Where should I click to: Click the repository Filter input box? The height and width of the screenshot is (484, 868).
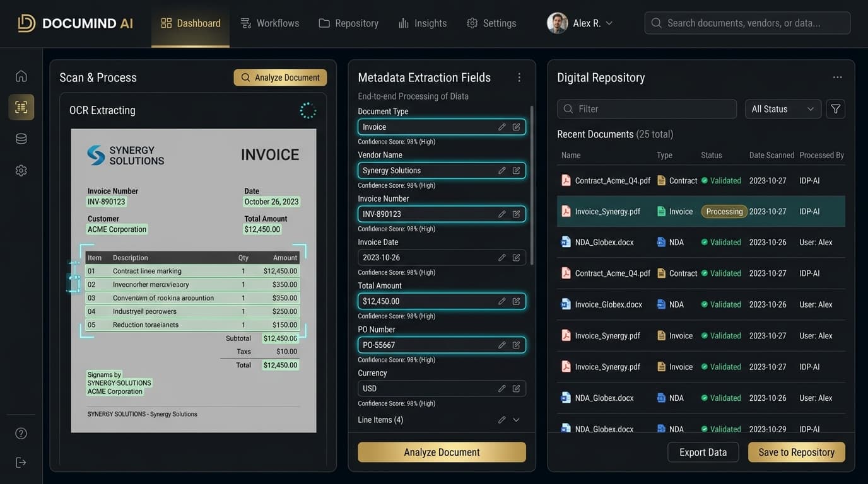[647, 109]
